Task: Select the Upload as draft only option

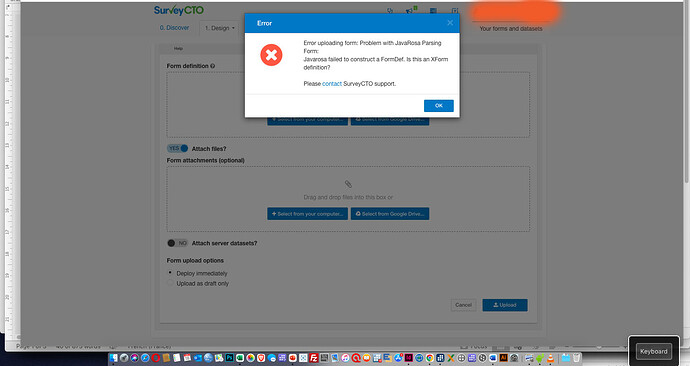Action: coord(170,283)
